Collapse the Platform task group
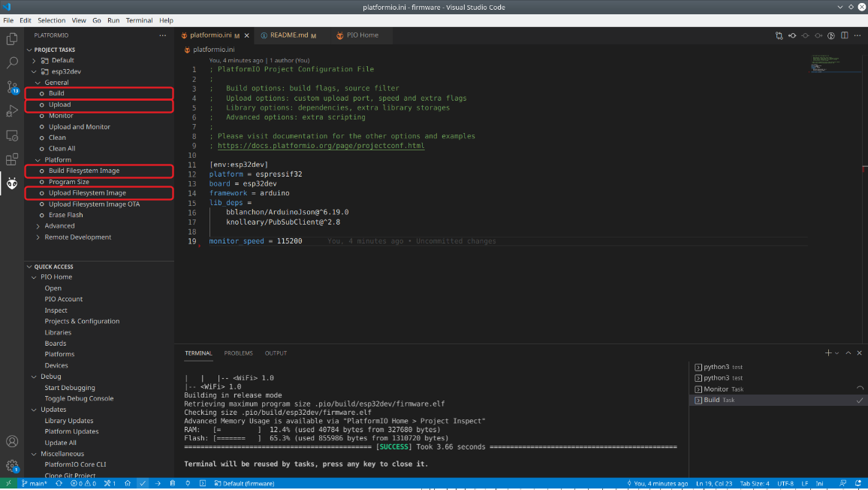Image resolution: width=868 pixels, height=490 pixels. pyautogui.click(x=38, y=159)
